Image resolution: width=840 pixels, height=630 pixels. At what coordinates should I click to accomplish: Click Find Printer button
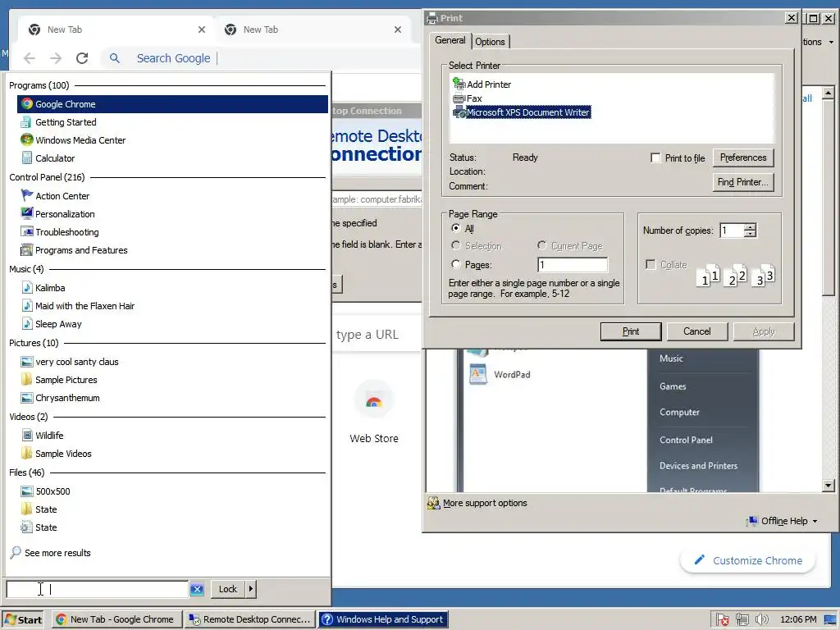click(x=743, y=182)
